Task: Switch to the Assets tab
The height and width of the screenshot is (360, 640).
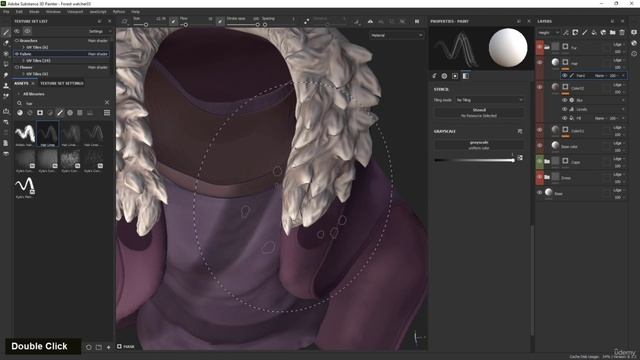Action: pyautogui.click(x=21, y=83)
